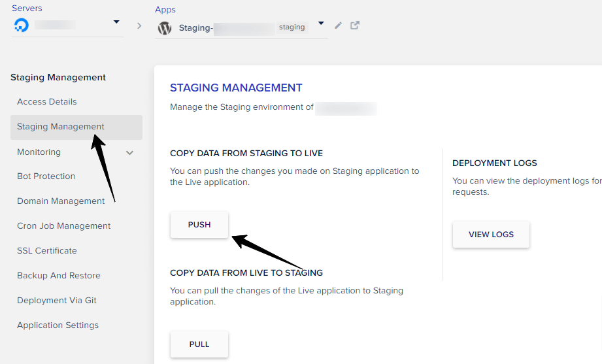Screen dimensions: 602x364
Task: Click the DigitalOcean server provider icon
Action: [21, 25]
